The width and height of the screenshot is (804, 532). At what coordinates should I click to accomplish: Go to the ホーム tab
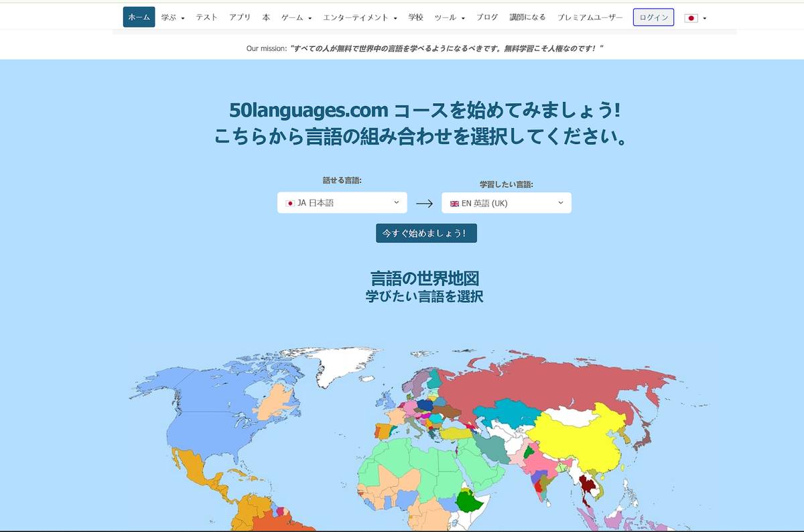click(x=139, y=17)
